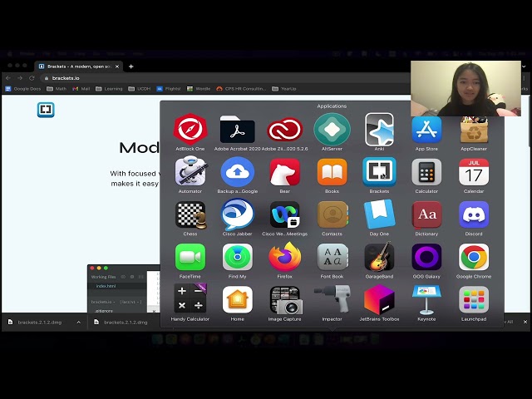
Task: Close the Brackets browser tab
Action: pos(117,66)
